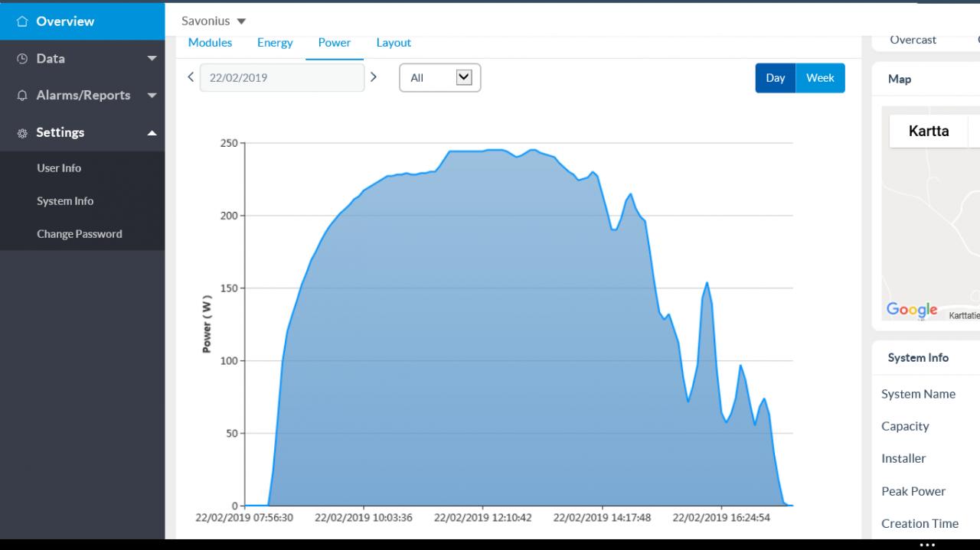
Task: Open the Energy tab
Action: coord(275,43)
